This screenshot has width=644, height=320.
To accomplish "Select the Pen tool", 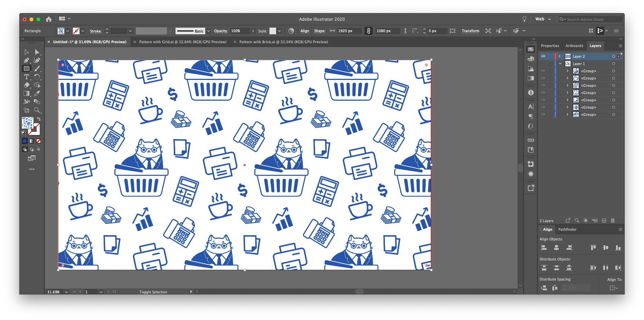I will click(x=27, y=60).
